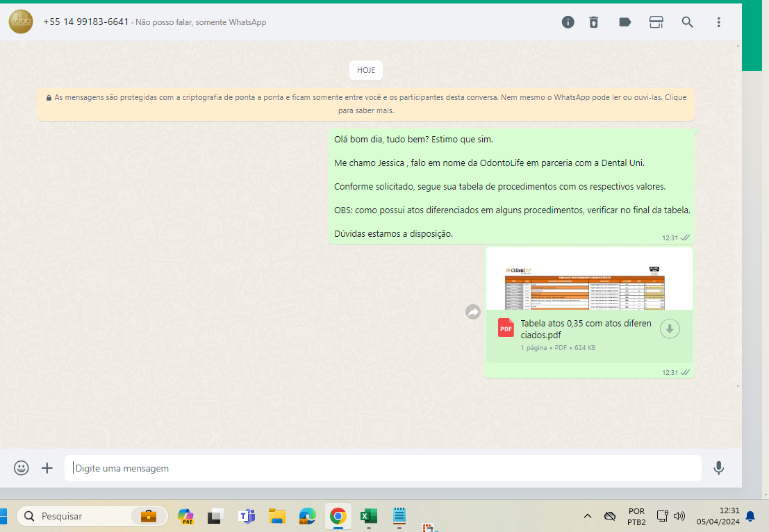Search within the conversation
Viewport: 769px width, 532px height.
tap(687, 22)
